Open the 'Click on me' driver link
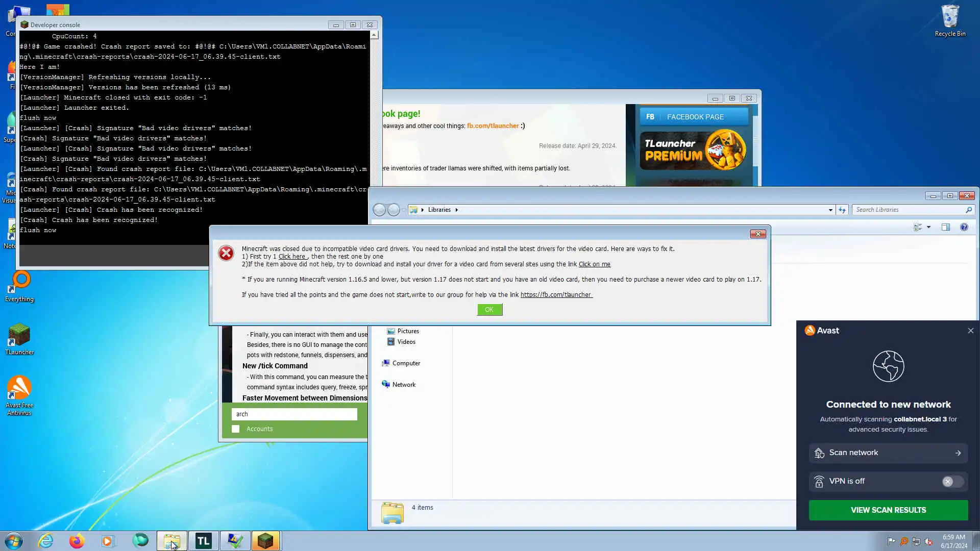Screen dimensions: 980x551 [594, 264]
